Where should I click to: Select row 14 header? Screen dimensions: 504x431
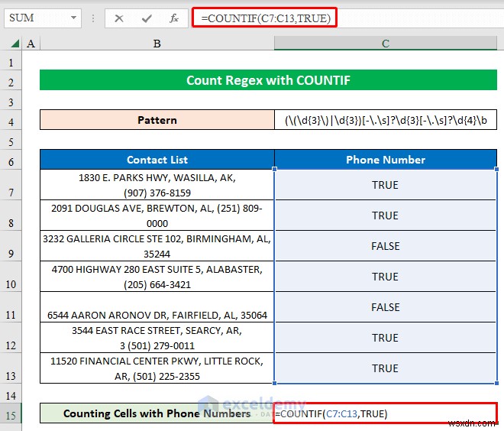tap(11, 393)
